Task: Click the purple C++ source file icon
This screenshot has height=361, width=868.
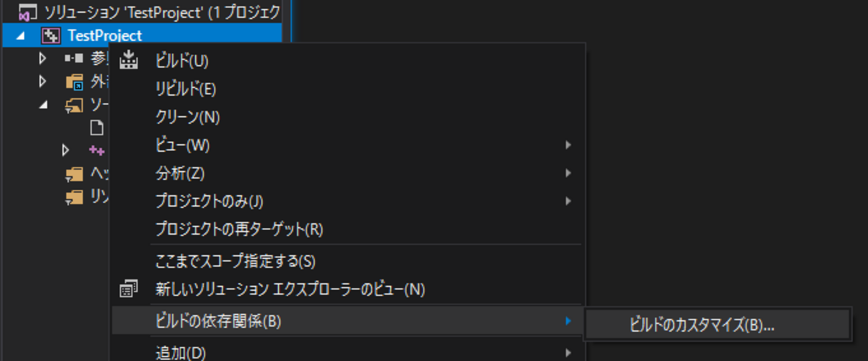Action: 96,150
